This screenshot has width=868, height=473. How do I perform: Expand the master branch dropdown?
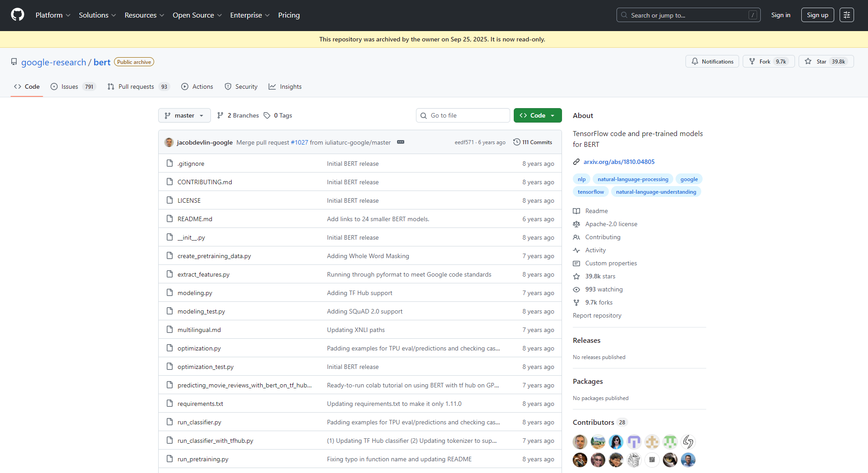184,115
